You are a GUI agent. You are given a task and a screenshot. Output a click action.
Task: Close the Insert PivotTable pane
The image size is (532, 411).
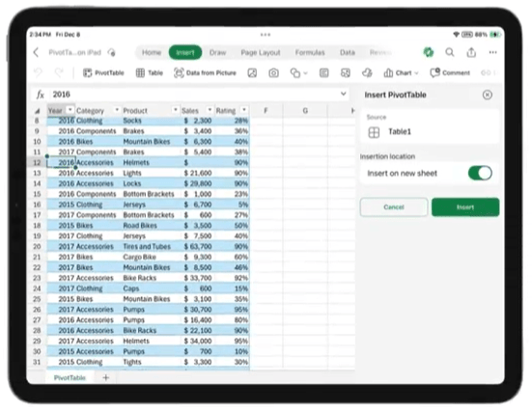488,95
